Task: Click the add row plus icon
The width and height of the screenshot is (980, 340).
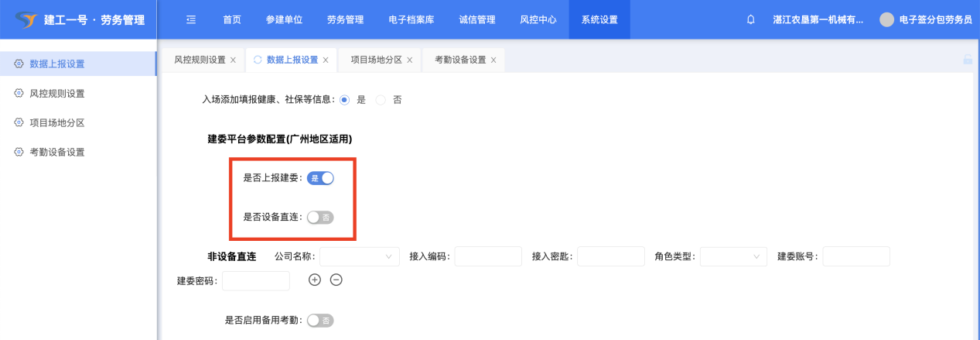Action: tap(315, 280)
